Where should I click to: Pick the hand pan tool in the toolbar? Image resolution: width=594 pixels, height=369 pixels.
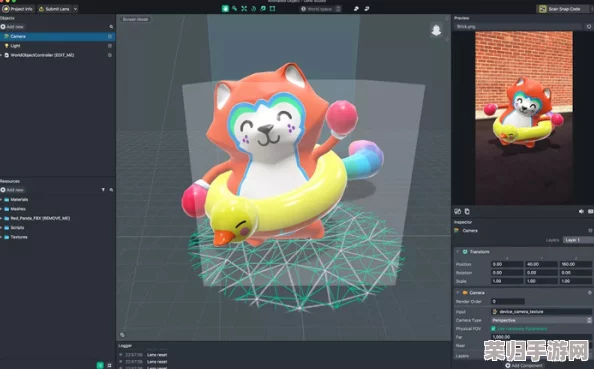tap(253, 9)
